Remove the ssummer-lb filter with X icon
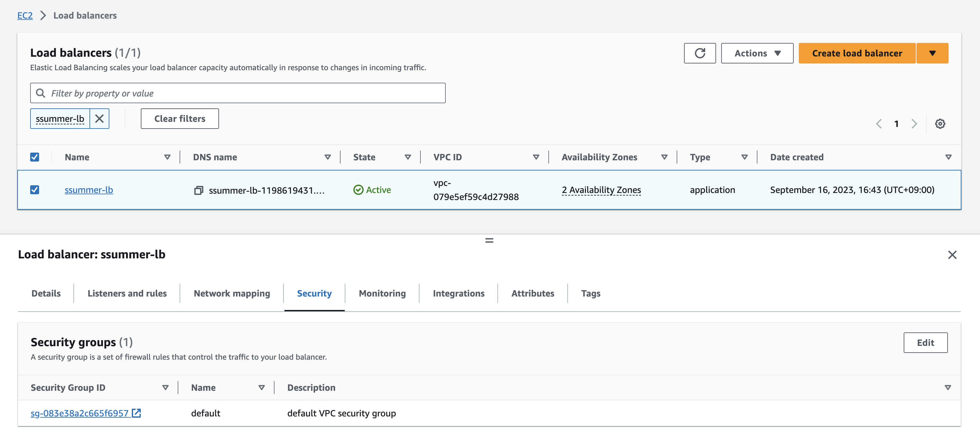The height and width of the screenshot is (443, 980). pyautogui.click(x=99, y=119)
